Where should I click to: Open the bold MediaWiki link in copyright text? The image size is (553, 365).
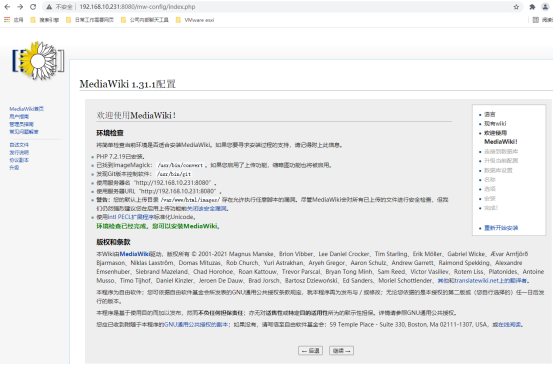134,254
